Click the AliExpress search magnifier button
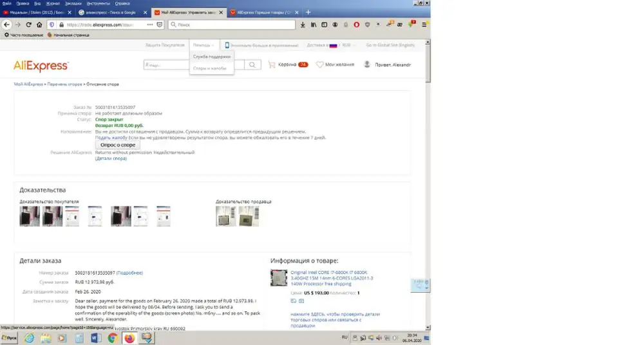Image resolution: width=644 pixels, height=345 pixels. (252, 64)
